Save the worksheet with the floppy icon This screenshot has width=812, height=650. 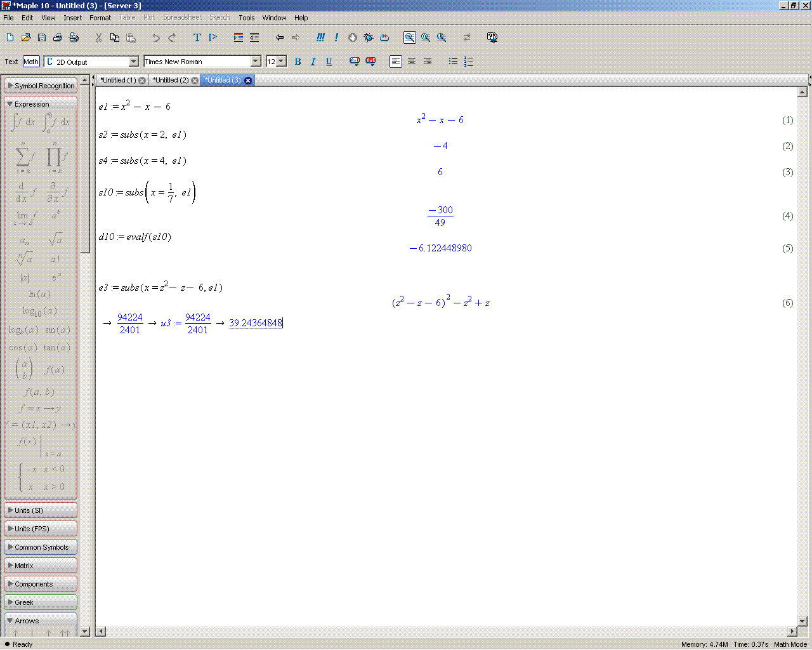pyautogui.click(x=42, y=37)
